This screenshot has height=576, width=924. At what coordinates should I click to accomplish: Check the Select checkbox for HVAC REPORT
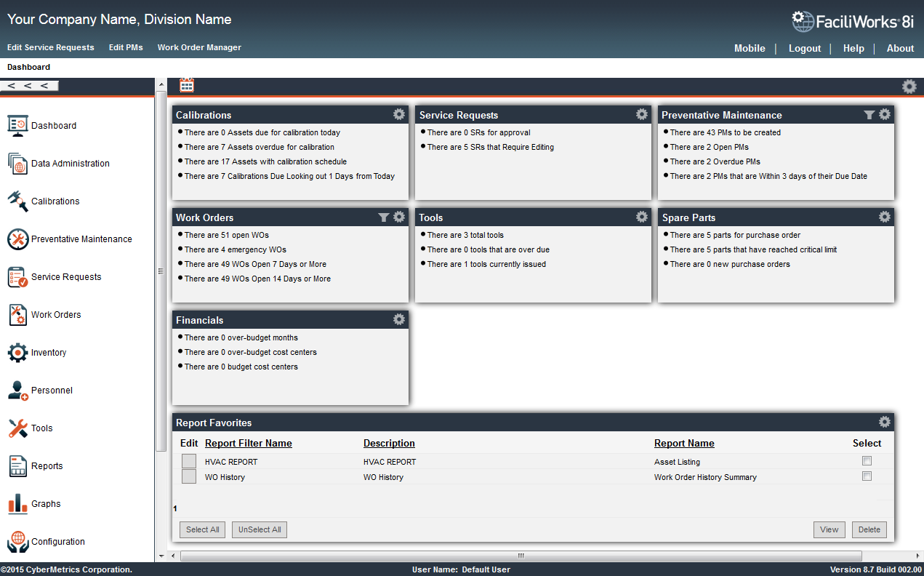867,460
